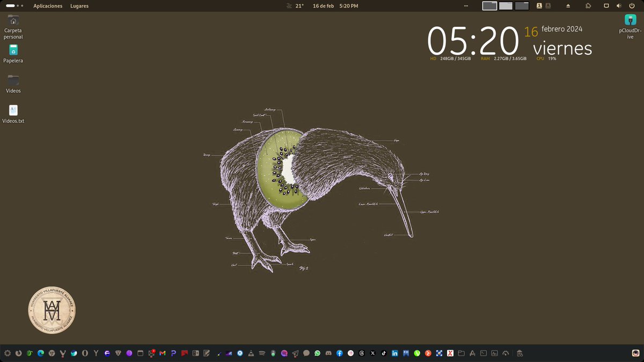
Task: Open the Lugares menu
Action: click(79, 6)
